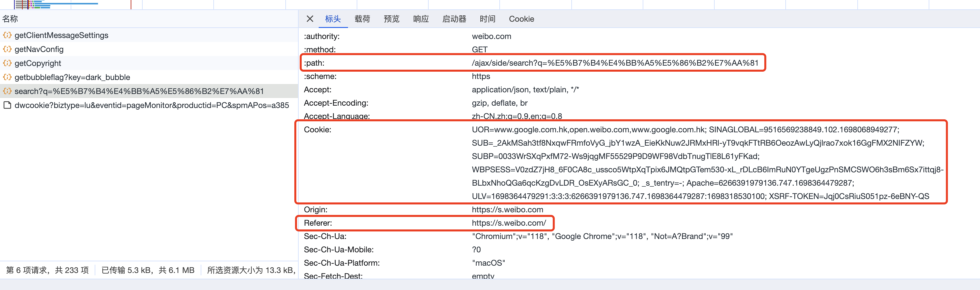Click the Referer URL value
Image resolution: width=980 pixels, height=290 pixels.
point(509,223)
